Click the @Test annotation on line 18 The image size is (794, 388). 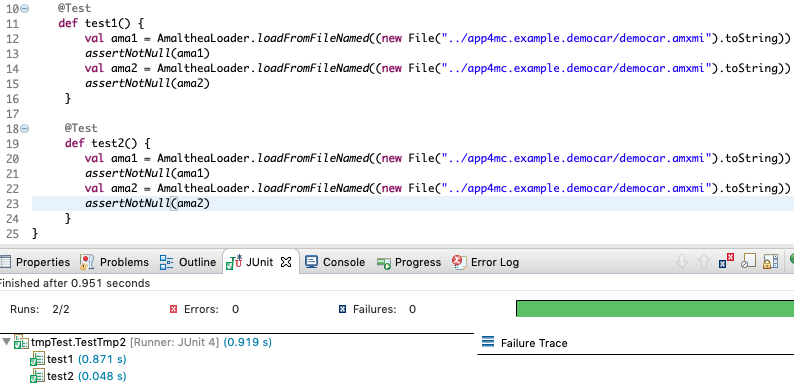click(81, 128)
